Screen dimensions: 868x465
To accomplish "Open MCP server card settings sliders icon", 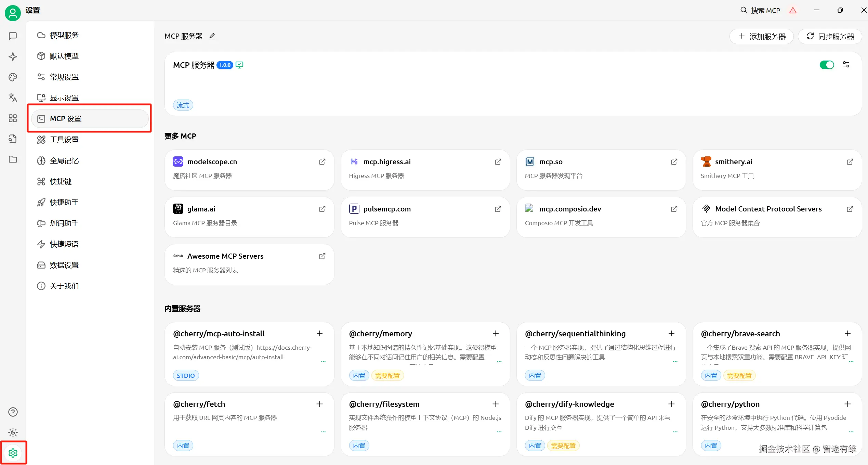I will [846, 65].
